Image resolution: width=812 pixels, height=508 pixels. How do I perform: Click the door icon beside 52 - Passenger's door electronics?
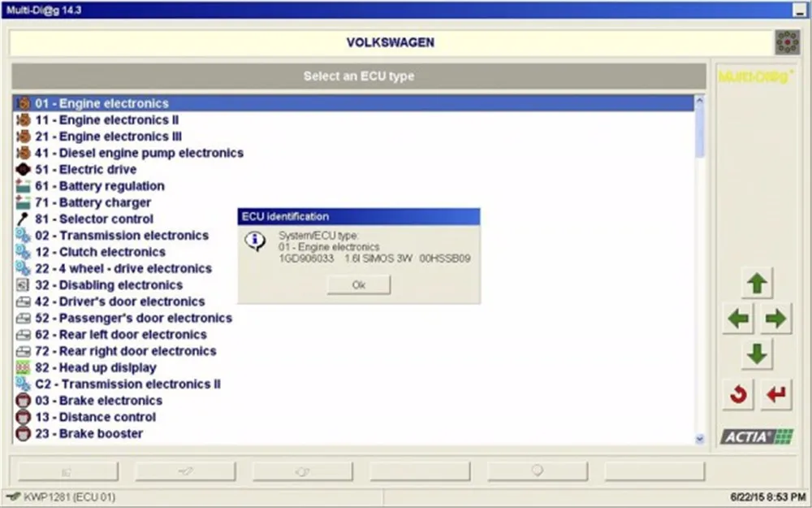click(23, 318)
